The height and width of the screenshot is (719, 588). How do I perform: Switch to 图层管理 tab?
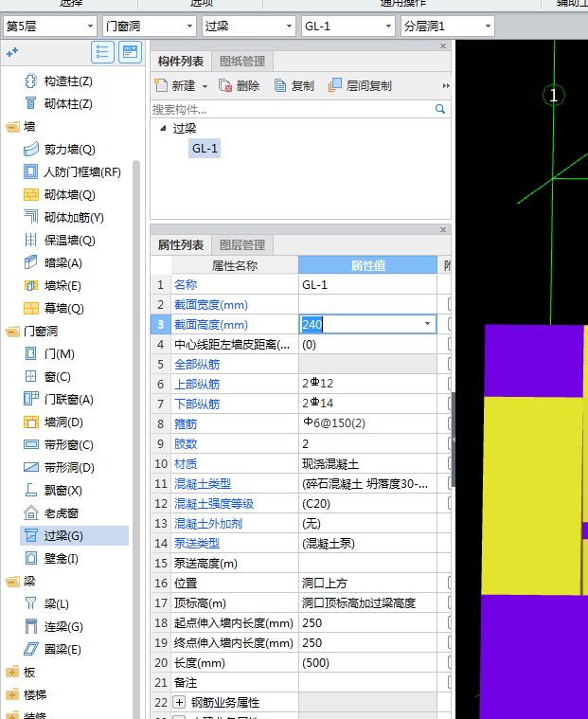tap(242, 244)
